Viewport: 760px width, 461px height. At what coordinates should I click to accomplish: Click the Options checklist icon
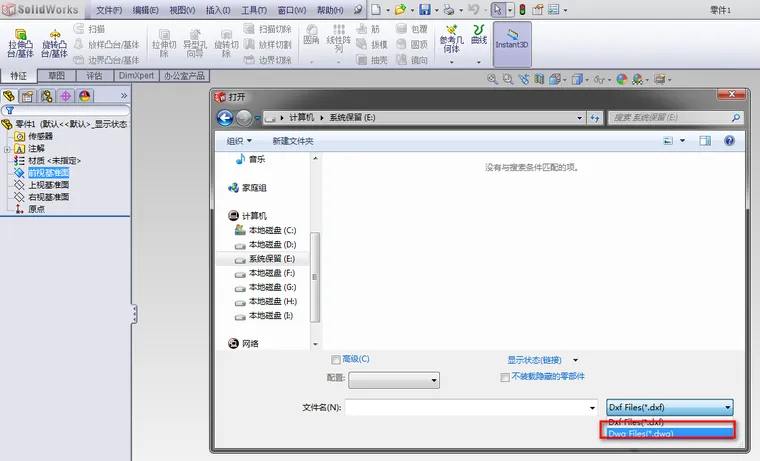[554, 9]
